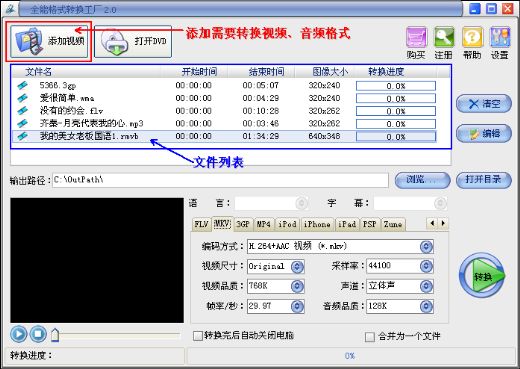Click the bottom overall progress bar showing 0%
Screen dimensions: 520x369
tap(351, 356)
